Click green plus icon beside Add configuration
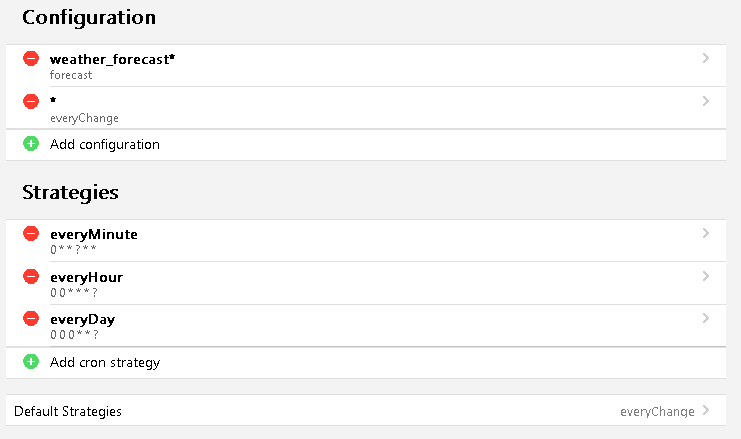The image size is (741, 439). (31, 144)
